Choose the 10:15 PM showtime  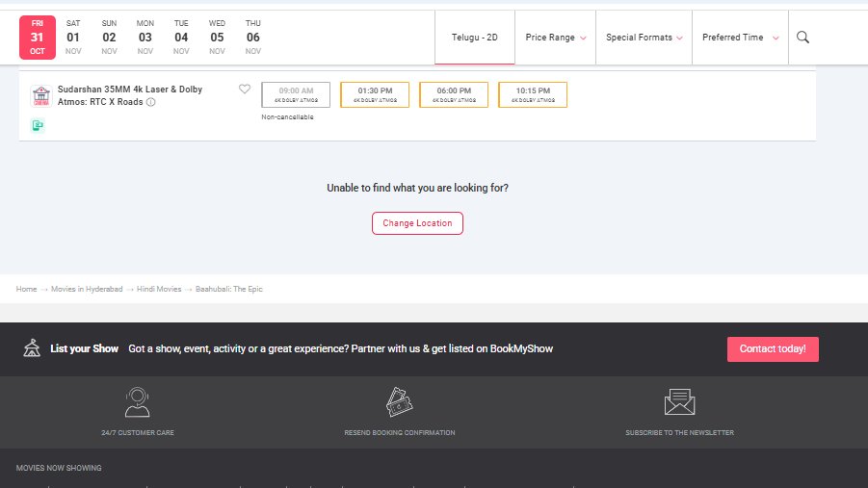click(533, 94)
